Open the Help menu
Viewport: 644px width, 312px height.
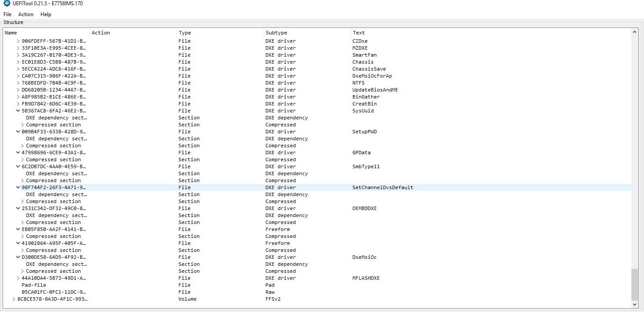pos(46,14)
